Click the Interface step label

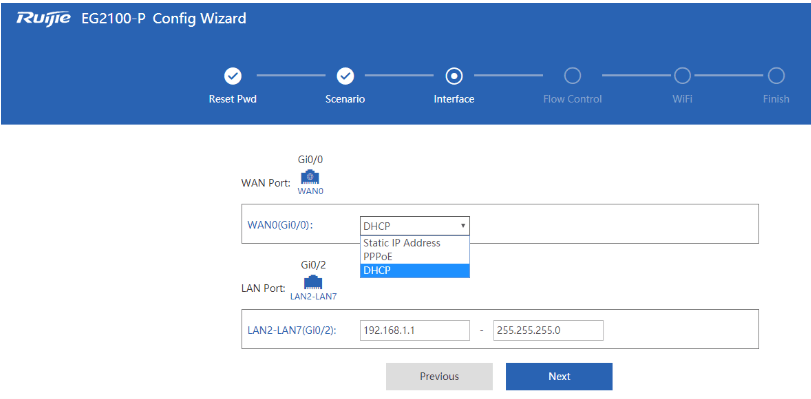[454, 99]
